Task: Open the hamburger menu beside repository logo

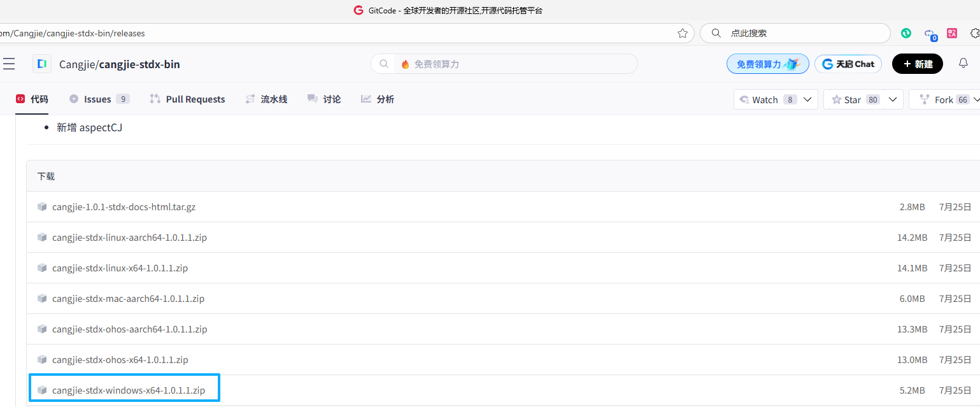Action: point(8,64)
